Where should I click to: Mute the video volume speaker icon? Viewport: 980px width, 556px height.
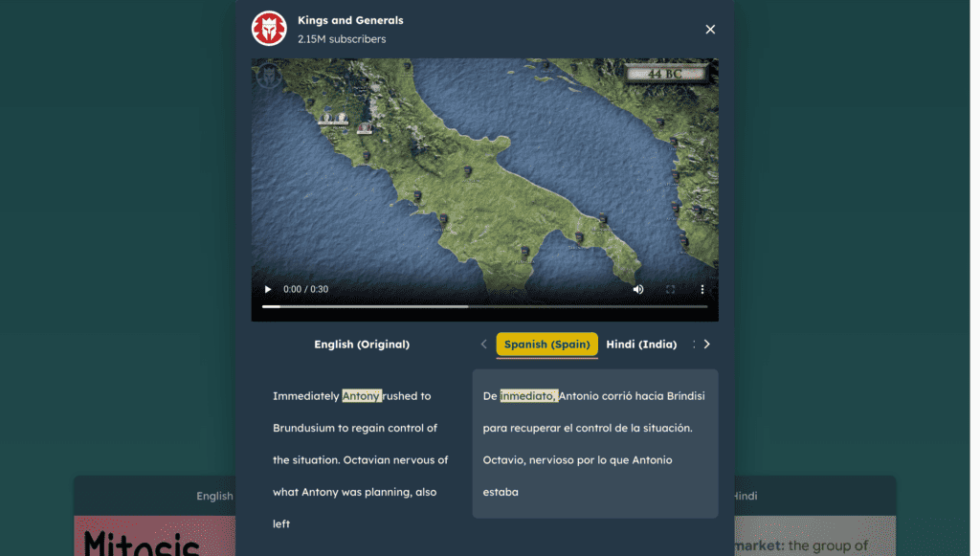[638, 289]
